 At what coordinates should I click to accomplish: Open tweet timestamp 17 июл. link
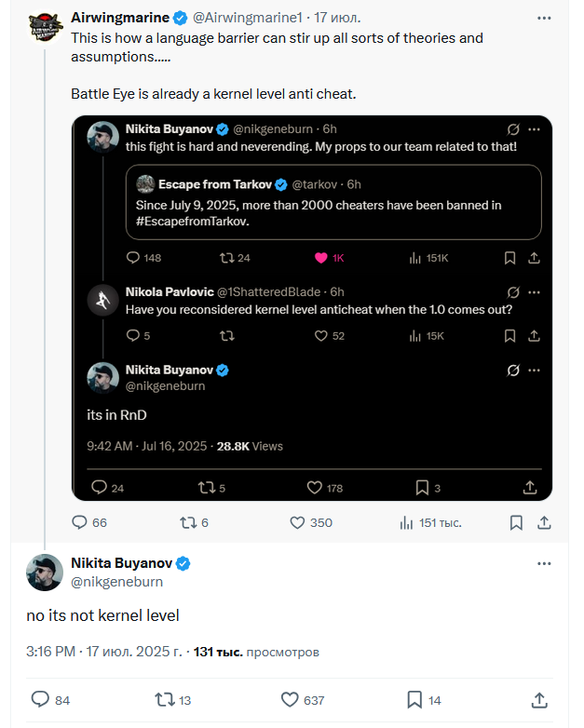click(x=337, y=18)
